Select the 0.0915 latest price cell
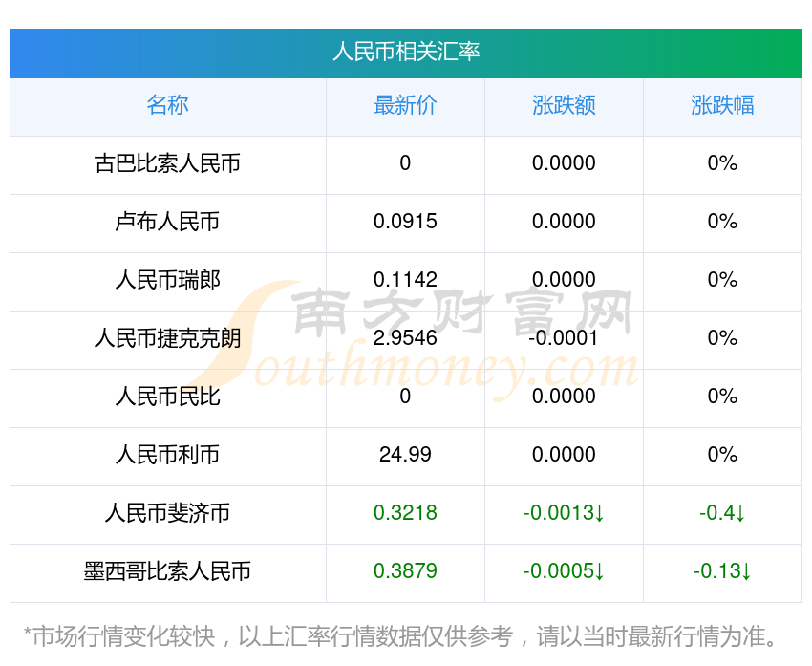 pos(405,222)
